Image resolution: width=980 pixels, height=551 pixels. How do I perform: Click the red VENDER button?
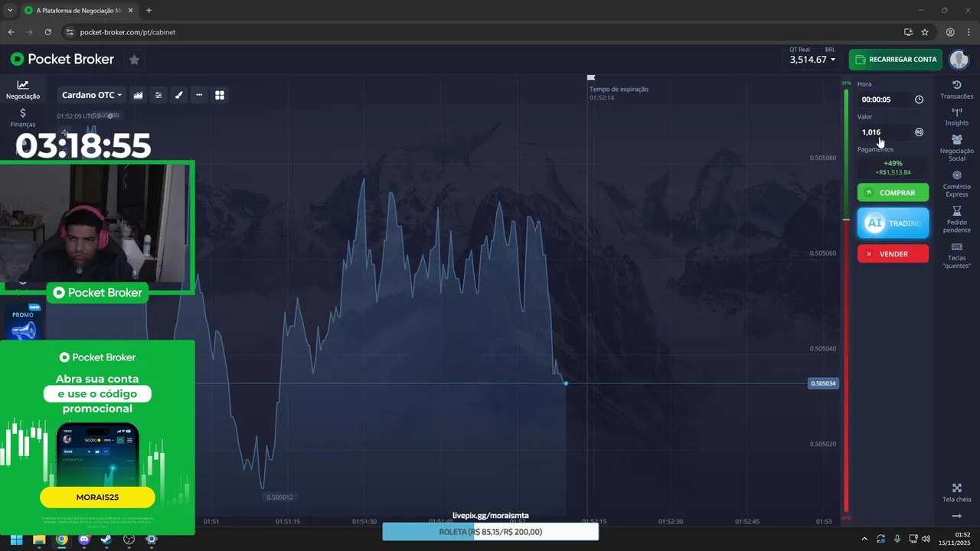(893, 254)
